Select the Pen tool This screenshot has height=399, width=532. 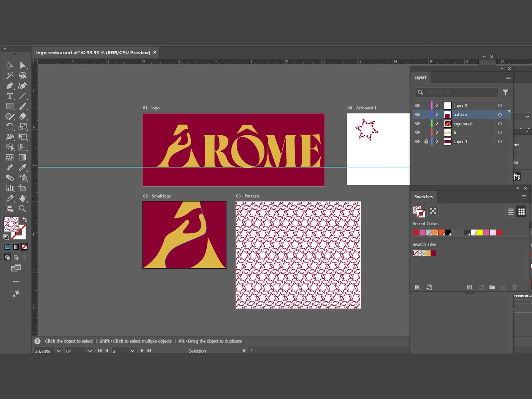(x=10, y=86)
